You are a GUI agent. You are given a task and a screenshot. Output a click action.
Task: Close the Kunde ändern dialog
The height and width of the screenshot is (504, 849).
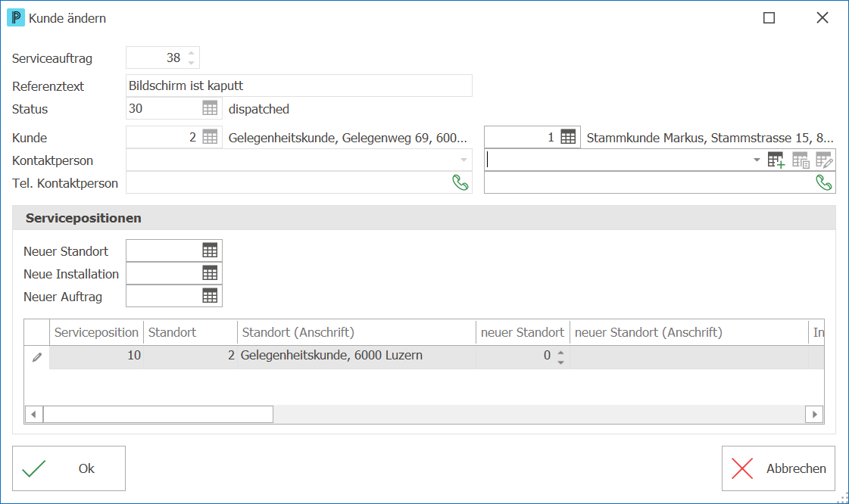click(x=822, y=18)
